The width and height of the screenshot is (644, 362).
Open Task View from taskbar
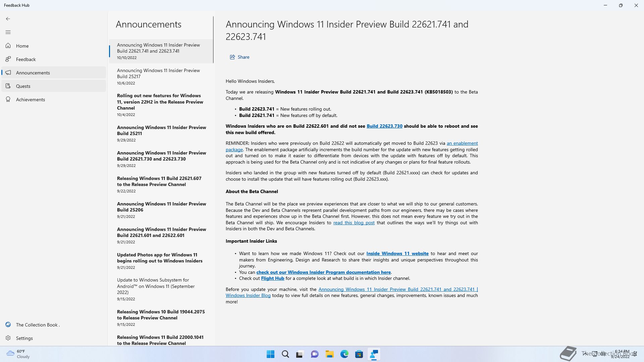point(300,354)
